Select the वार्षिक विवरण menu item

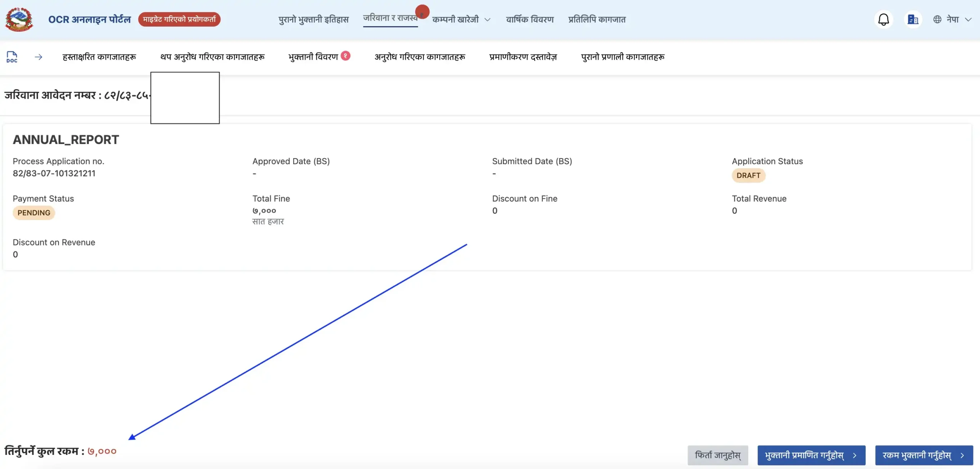(x=530, y=19)
